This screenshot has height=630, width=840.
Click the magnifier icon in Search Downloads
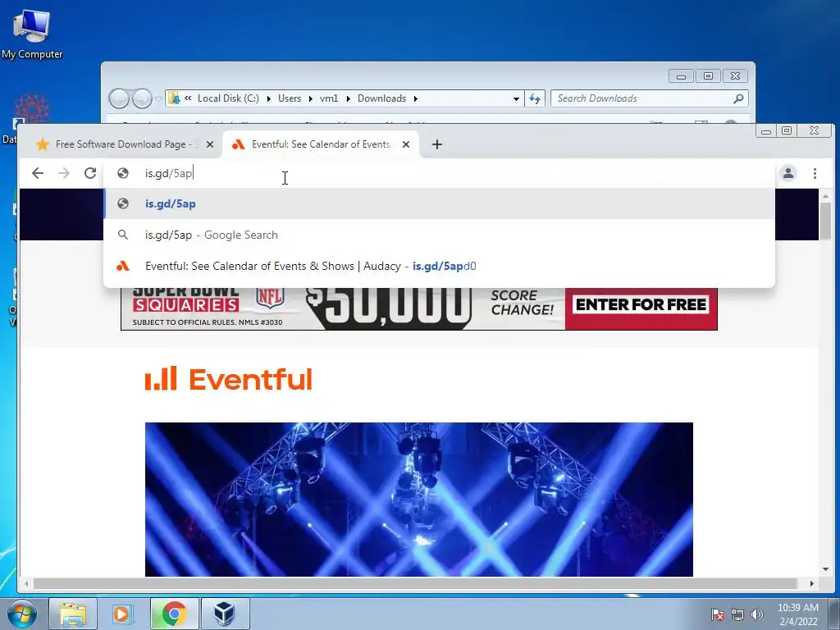[x=738, y=98]
